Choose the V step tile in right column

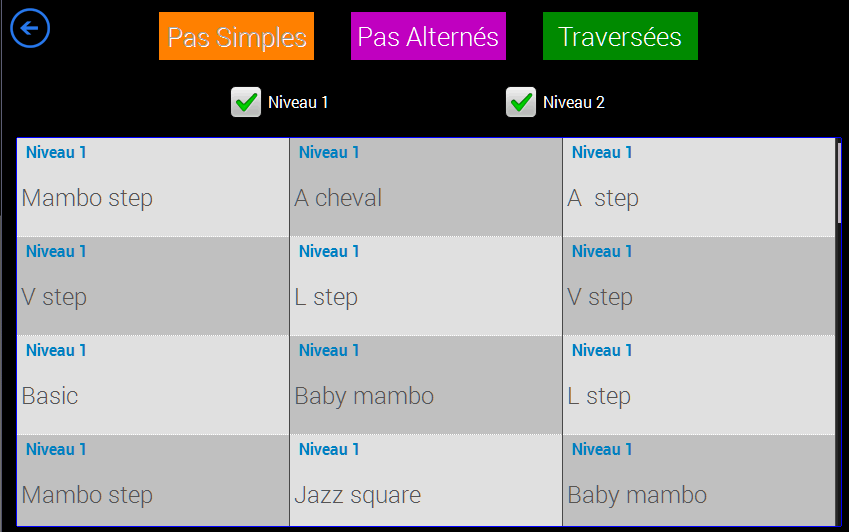698,286
